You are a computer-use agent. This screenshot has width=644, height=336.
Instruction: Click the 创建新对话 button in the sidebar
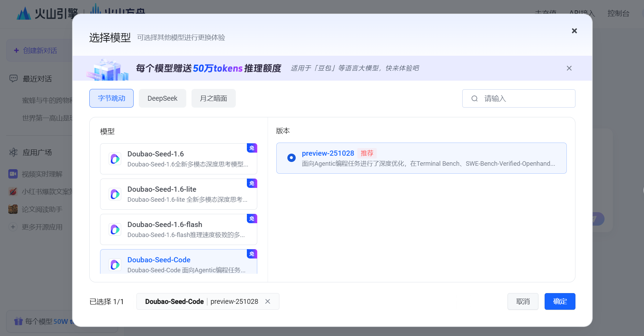[x=39, y=51]
